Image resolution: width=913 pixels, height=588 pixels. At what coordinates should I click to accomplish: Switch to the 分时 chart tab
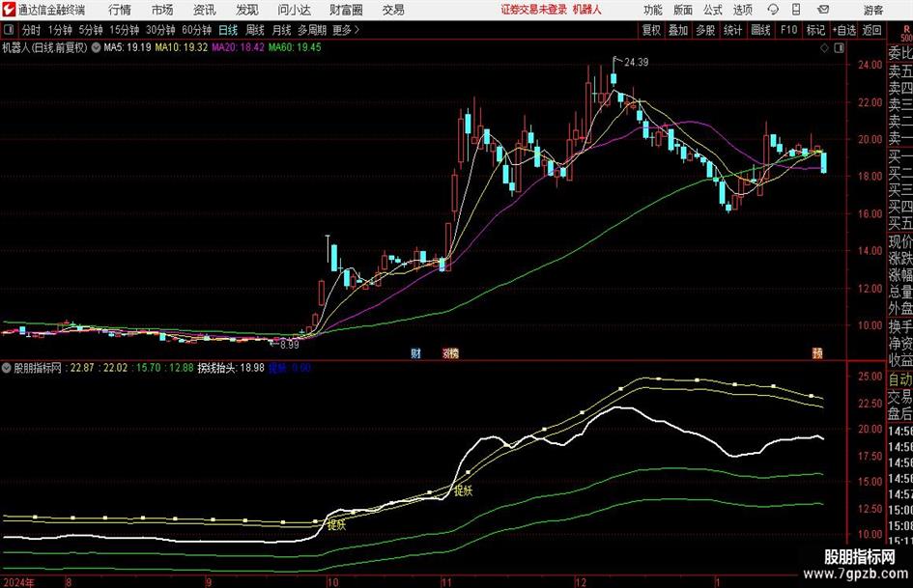click(31, 30)
